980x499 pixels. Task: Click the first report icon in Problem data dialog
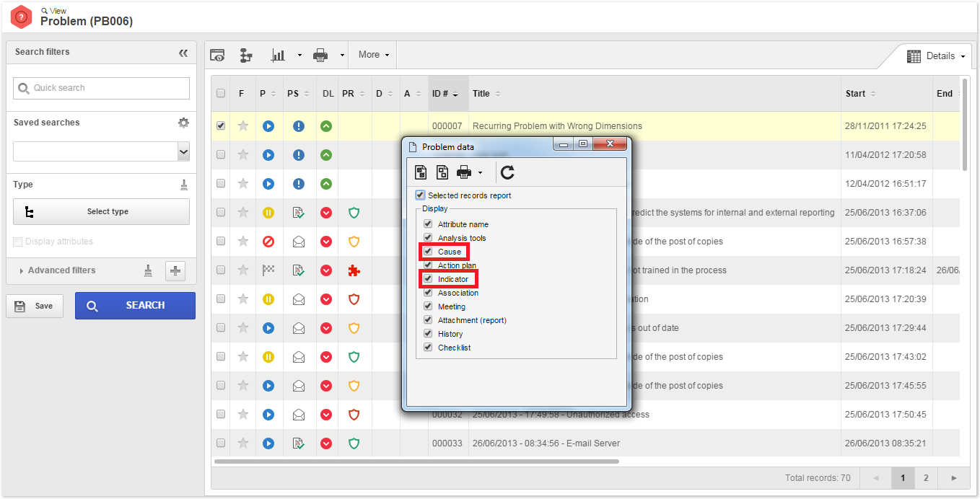point(421,172)
